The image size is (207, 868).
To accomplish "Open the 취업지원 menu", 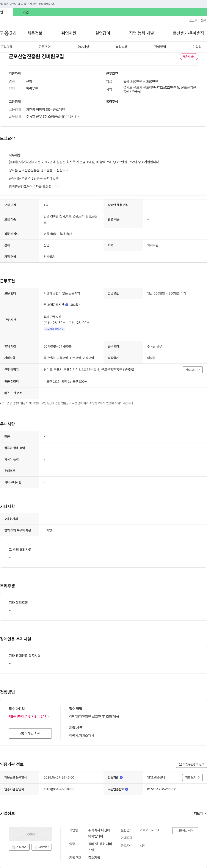I will pos(69,33).
